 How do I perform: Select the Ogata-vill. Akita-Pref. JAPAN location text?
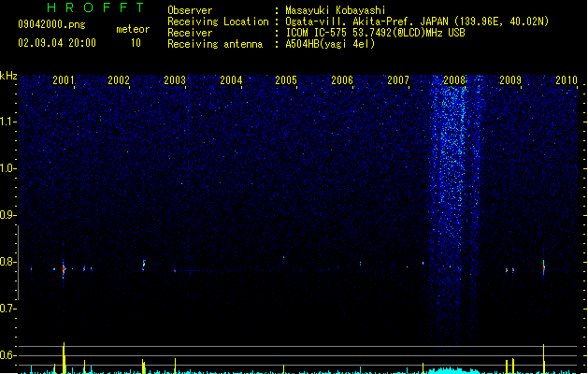(417, 22)
